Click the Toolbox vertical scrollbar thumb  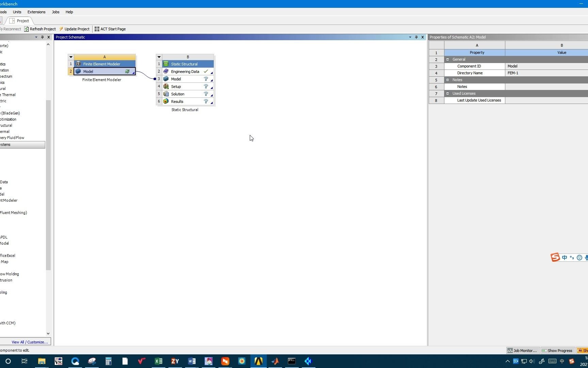pyautogui.click(x=48, y=185)
